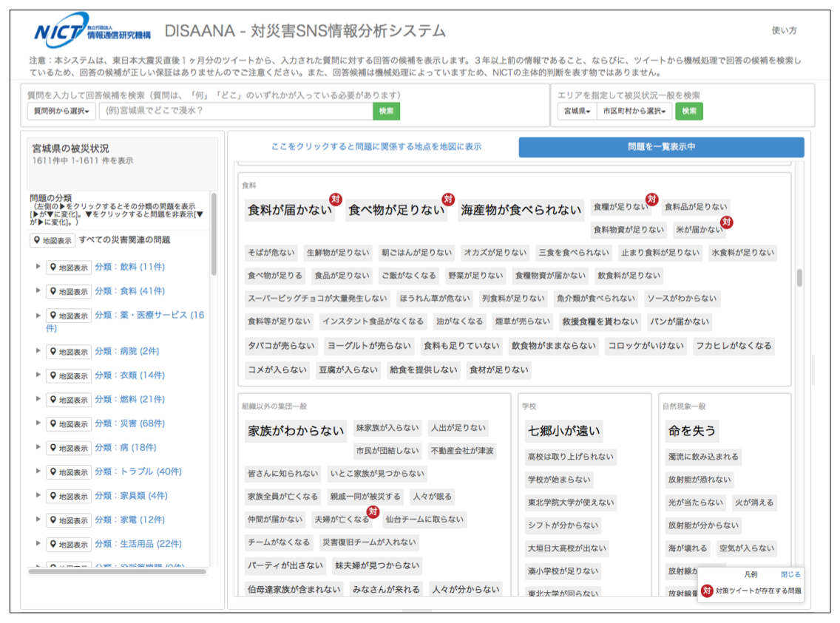This screenshot has height=623, width=840.
Task: Select the 市民が団結しない tag
Action: coord(387,452)
